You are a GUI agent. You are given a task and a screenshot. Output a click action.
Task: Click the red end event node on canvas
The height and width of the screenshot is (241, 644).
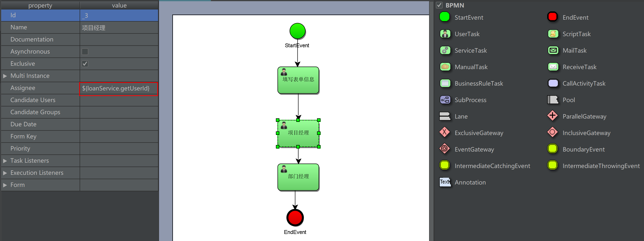[x=295, y=217]
